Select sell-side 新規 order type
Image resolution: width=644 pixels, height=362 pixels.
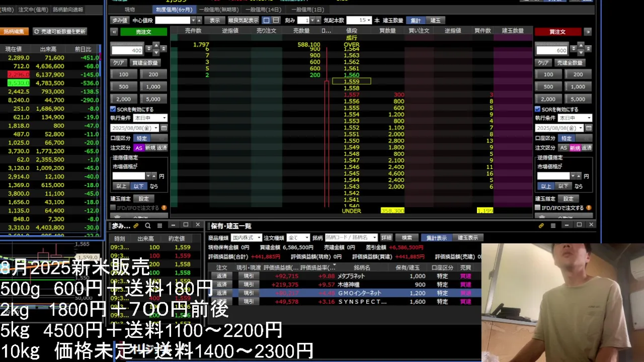[150, 148]
